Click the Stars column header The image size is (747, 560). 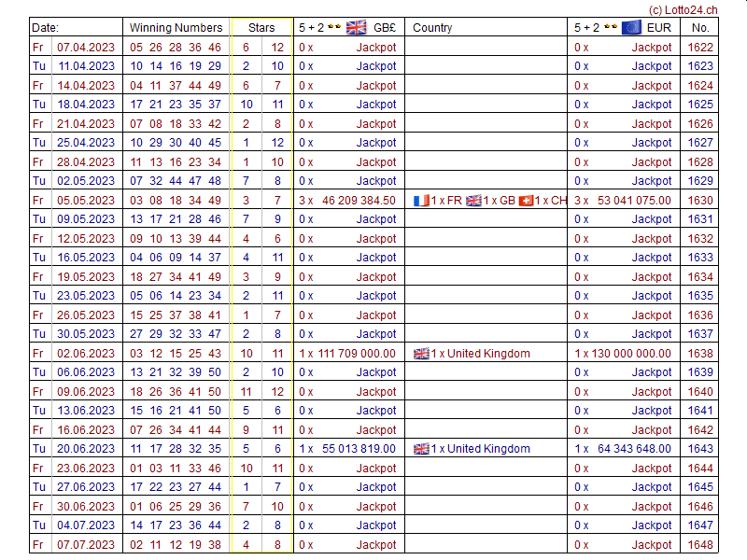click(x=261, y=28)
